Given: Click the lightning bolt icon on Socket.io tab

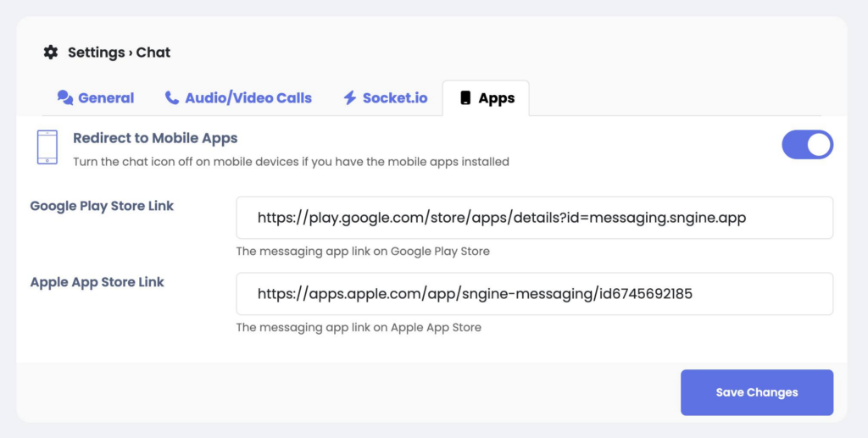Looking at the screenshot, I should pyautogui.click(x=349, y=98).
